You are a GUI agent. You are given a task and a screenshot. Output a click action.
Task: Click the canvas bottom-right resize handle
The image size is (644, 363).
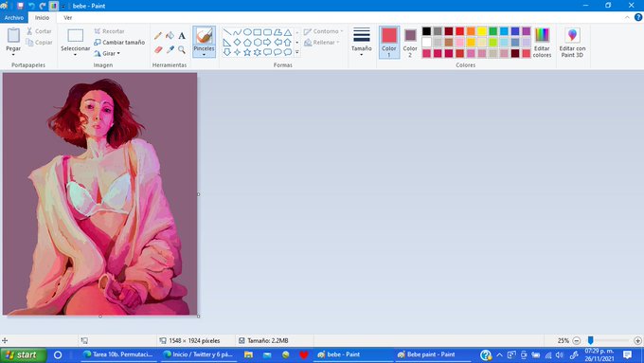click(198, 317)
